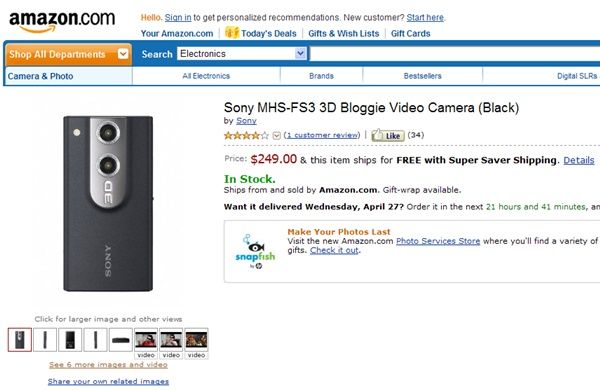View the horizontal camera thumbnail image
600x390 pixels.
pyautogui.click(x=121, y=339)
